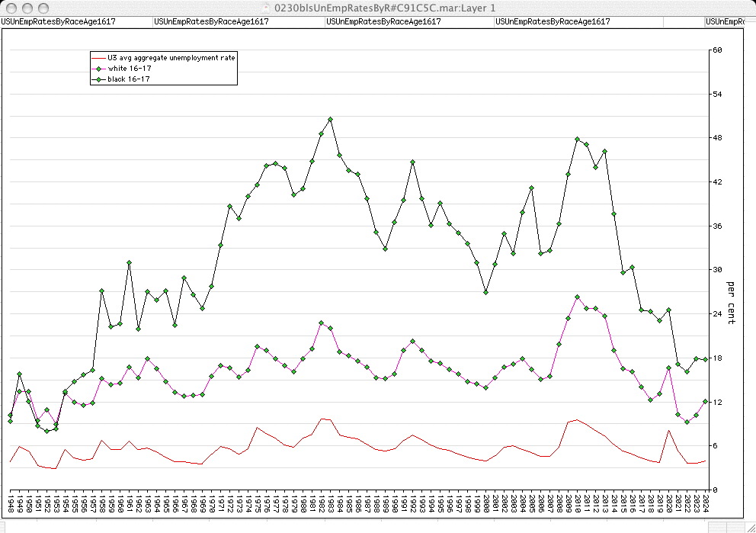
Task: Select the black 16-17 legend marker
Action: [98, 79]
